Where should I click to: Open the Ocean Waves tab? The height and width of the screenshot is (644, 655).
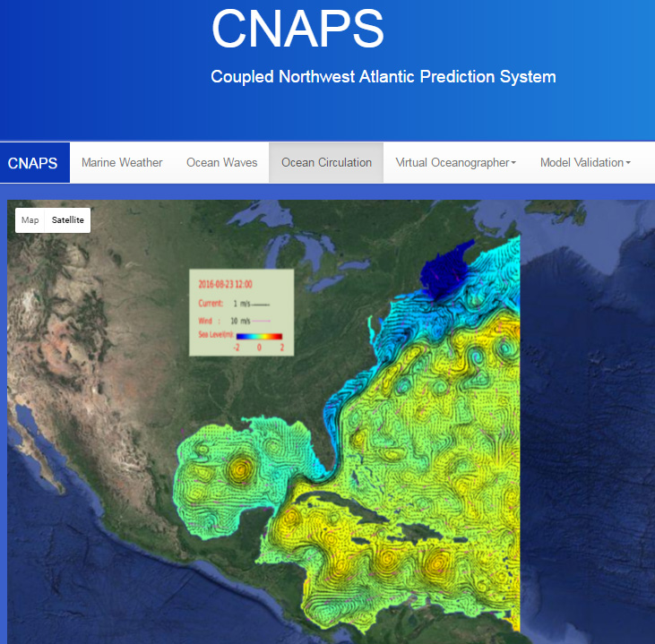pyautogui.click(x=221, y=162)
